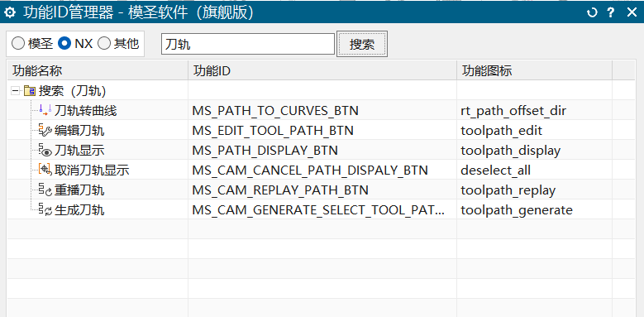
Task: Click the reset arrow icon in title bar
Action: (x=592, y=12)
